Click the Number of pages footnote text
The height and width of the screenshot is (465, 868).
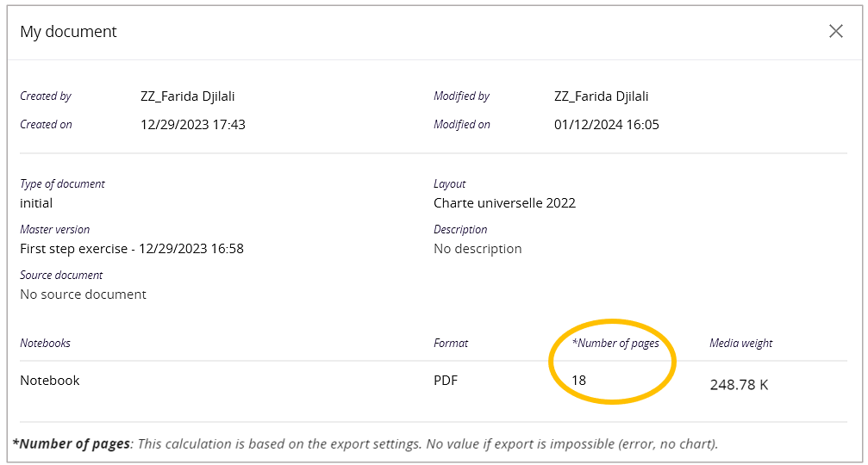click(365, 444)
